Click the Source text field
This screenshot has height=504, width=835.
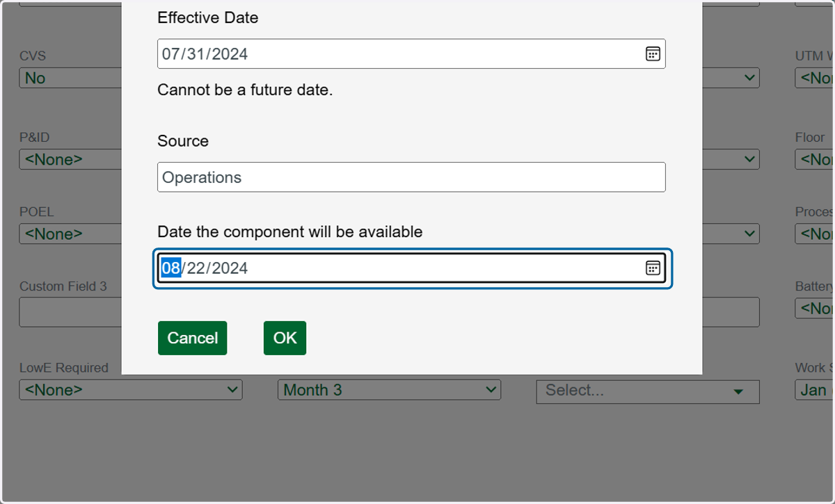411,177
